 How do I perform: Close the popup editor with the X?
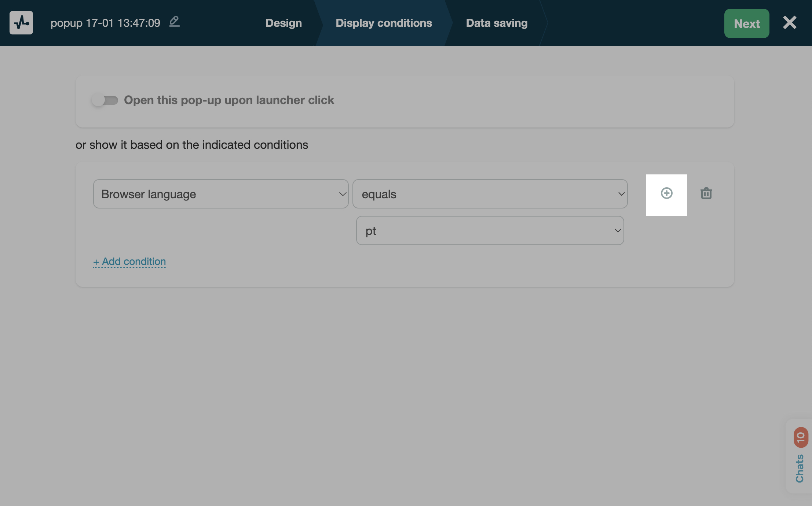click(x=790, y=23)
